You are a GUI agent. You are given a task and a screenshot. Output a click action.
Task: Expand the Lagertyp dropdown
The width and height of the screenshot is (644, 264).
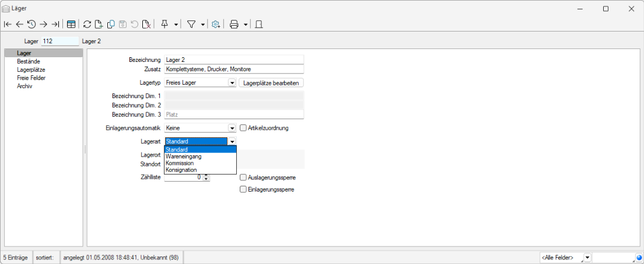(232, 83)
